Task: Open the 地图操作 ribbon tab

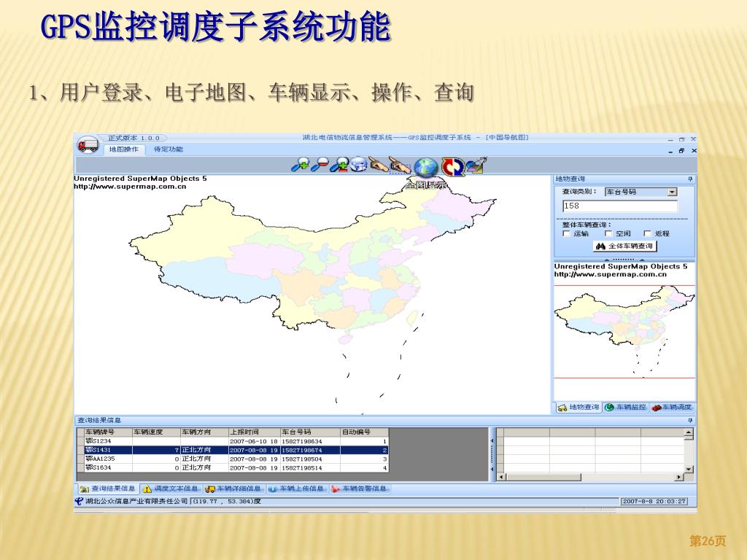Action: [x=124, y=149]
